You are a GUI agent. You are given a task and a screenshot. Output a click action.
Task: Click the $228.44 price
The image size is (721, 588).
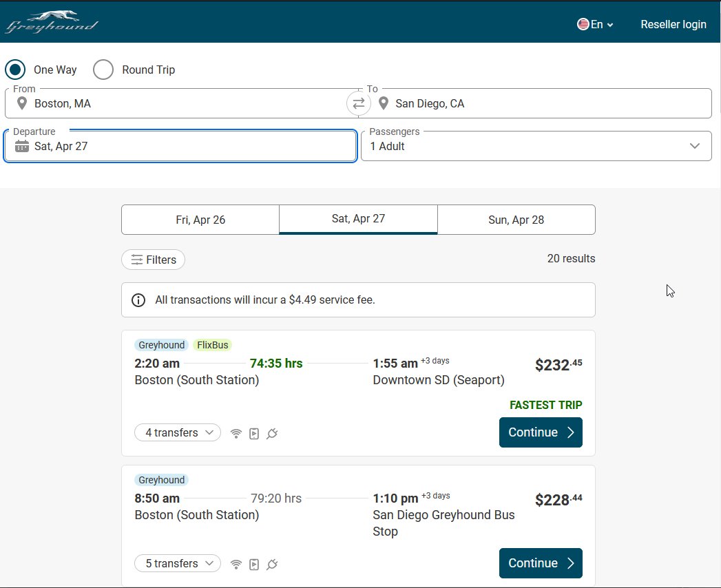click(558, 499)
